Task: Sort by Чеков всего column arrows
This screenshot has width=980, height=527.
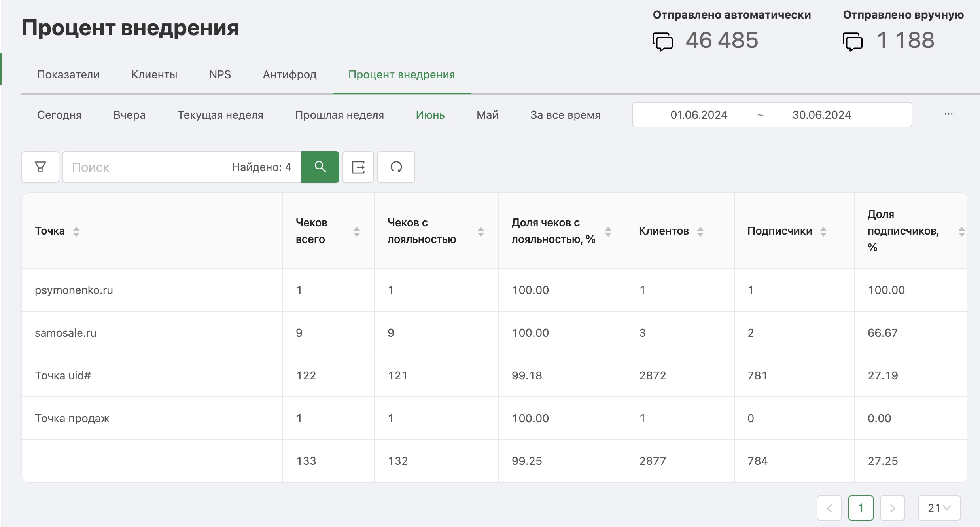Action: 357,231
